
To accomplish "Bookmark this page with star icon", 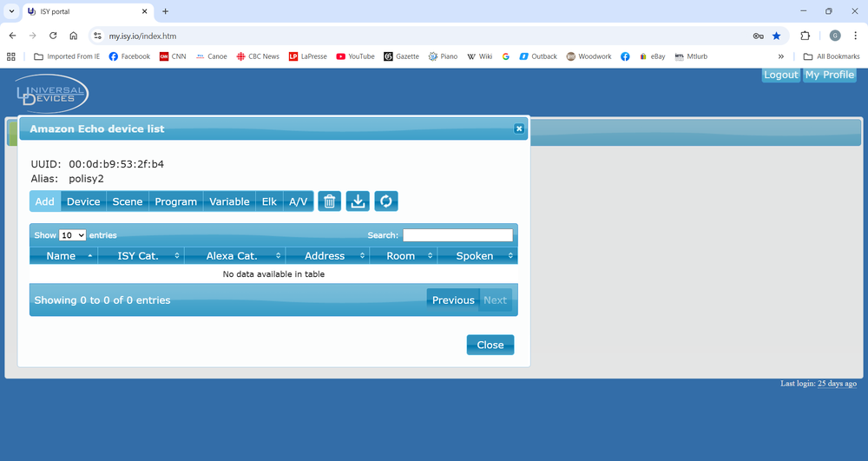I will point(777,36).
